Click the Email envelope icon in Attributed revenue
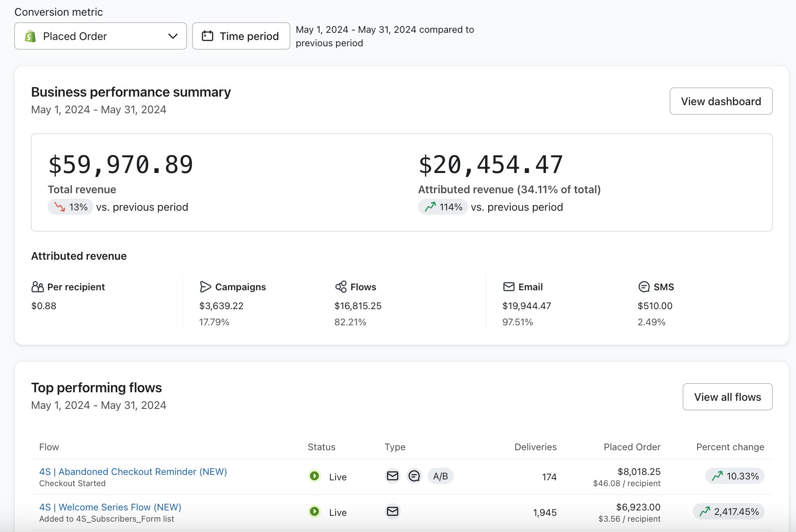This screenshot has height=532, width=796. pyautogui.click(x=509, y=287)
